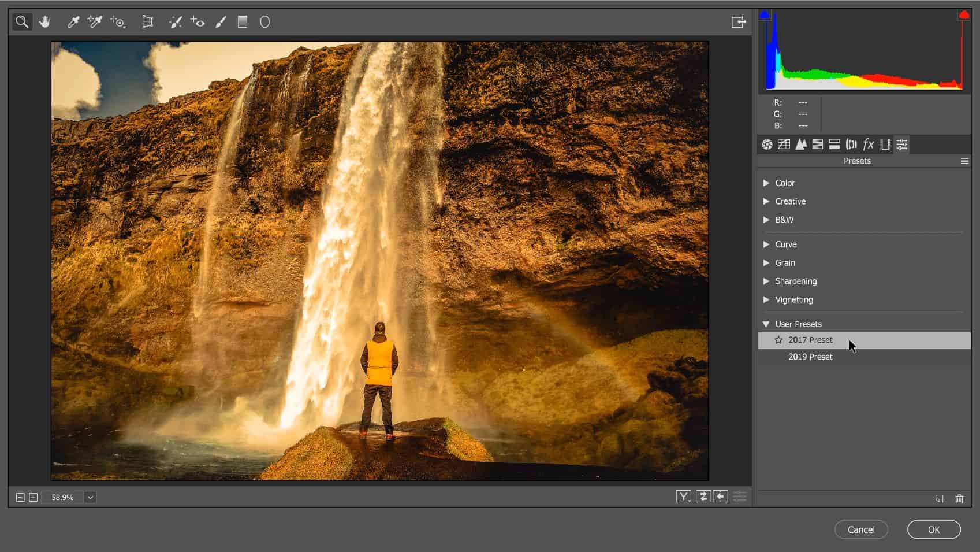Viewport: 980px width, 552px height.
Task: Select the Adjustment Brush tool
Action: coord(221,22)
